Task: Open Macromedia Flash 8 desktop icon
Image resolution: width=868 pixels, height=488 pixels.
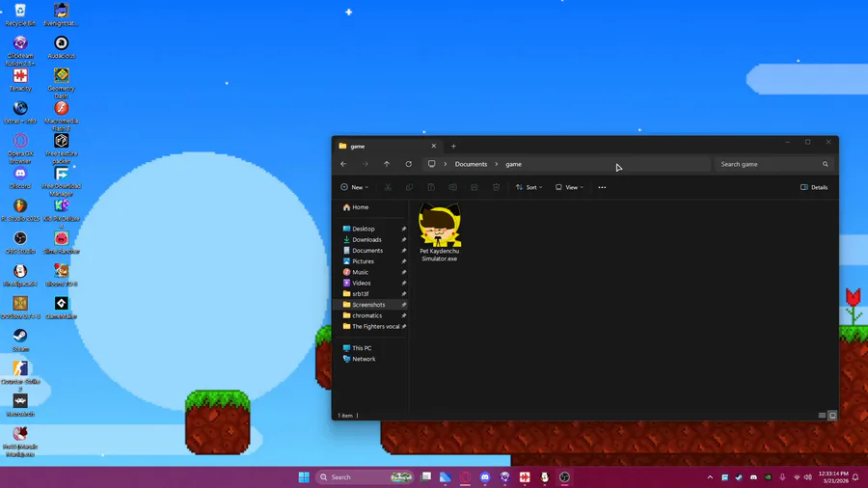Action: click(x=62, y=116)
